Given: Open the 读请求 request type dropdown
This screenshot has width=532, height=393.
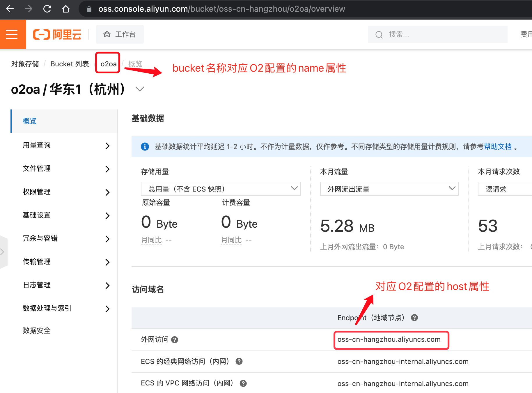Looking at the screenshot, I should (x=505, y=189).
